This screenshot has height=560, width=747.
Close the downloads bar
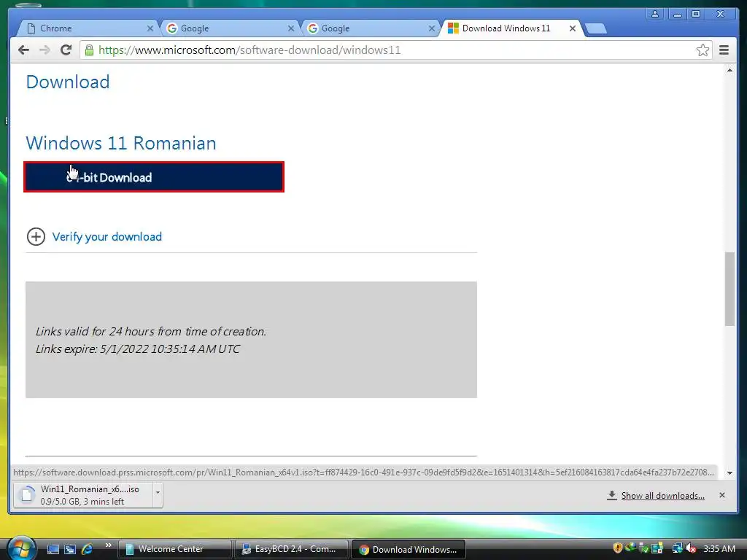click(722, 495)
